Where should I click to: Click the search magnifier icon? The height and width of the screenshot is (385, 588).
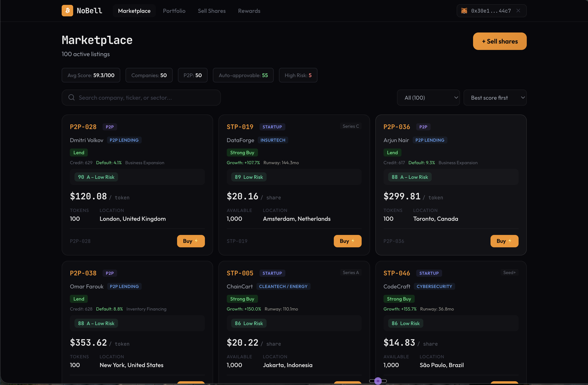71,97
